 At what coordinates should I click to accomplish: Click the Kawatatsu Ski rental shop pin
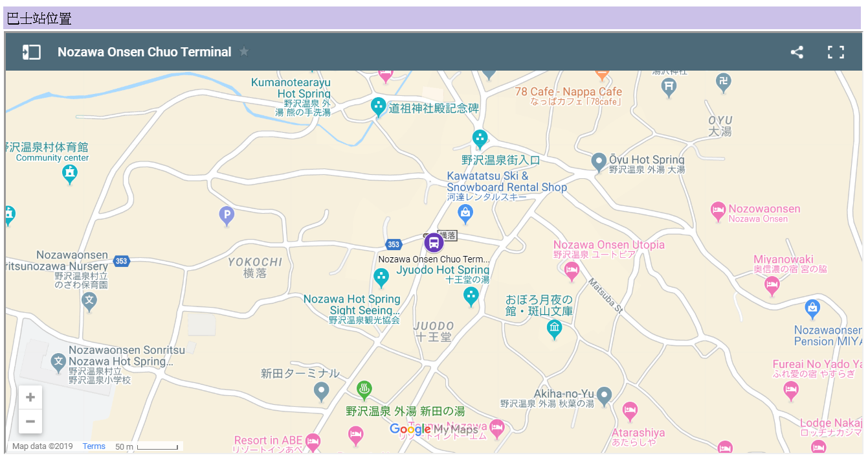465,213
